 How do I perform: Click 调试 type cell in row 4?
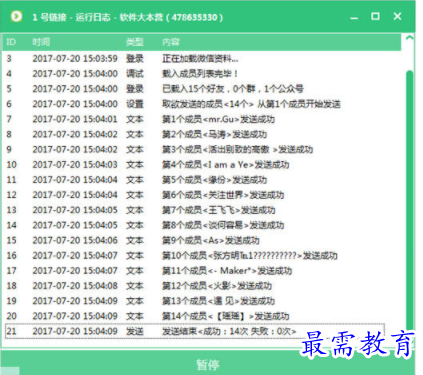(135, 73)
